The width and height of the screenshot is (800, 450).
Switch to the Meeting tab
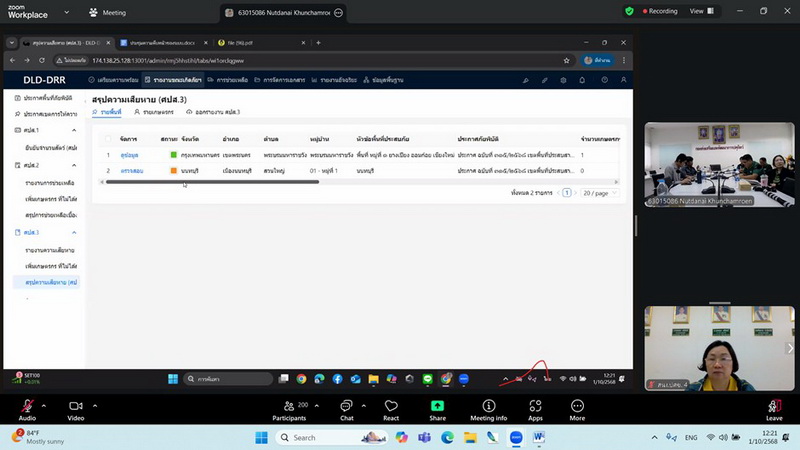pyautogui.click(x=108, y=13)
